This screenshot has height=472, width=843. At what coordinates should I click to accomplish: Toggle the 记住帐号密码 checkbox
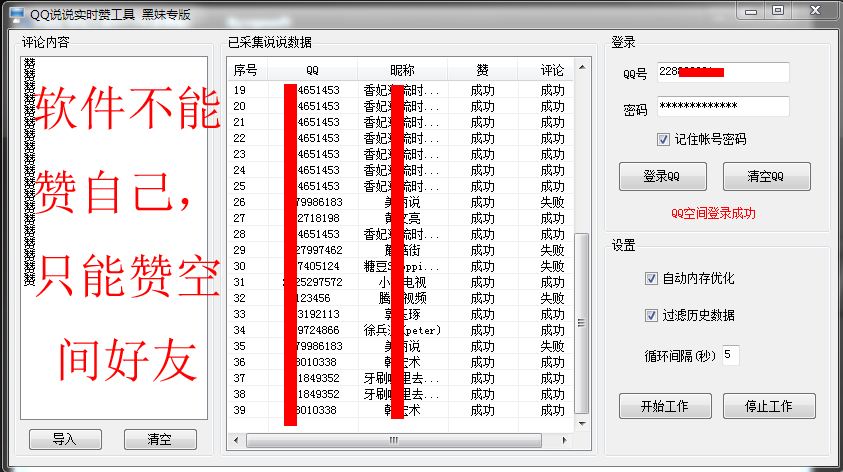[x=664, y=139]
